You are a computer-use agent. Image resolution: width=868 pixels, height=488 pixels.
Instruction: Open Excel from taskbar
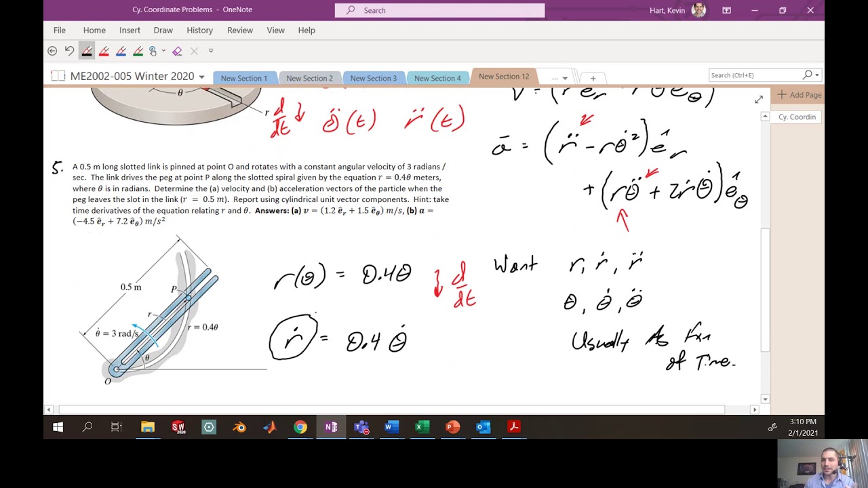coord(422,427)
